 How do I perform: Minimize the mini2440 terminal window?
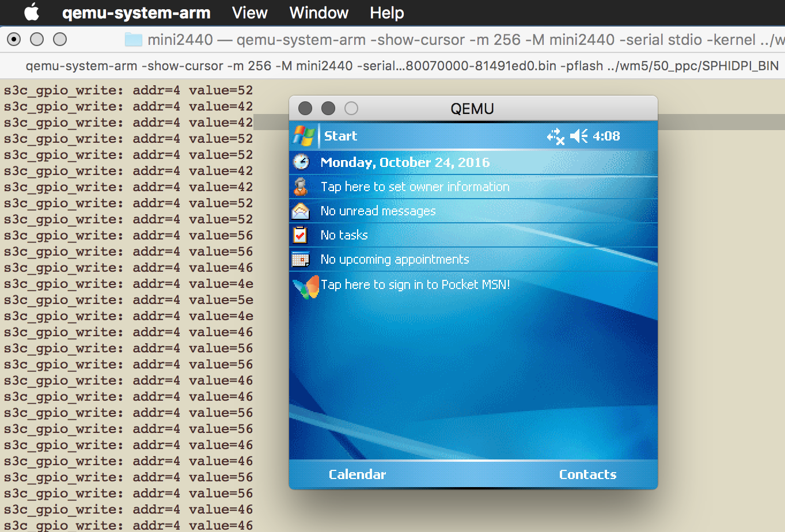37,39
